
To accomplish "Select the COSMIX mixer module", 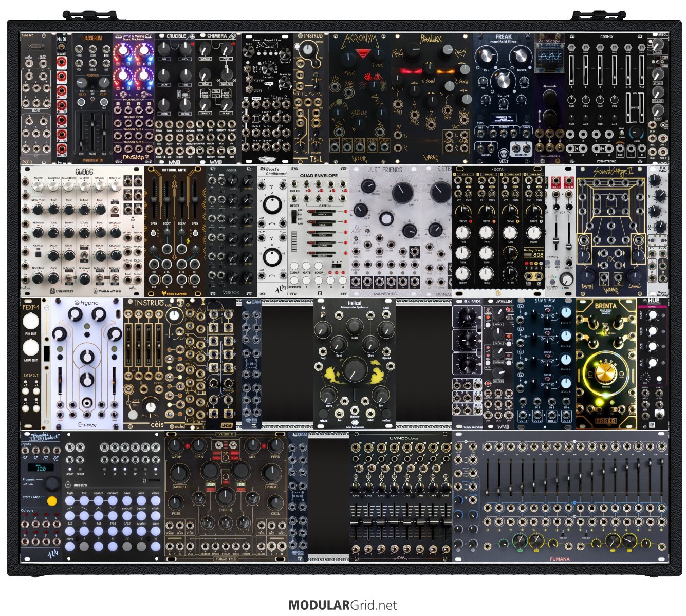I will [x=606, y=98].
